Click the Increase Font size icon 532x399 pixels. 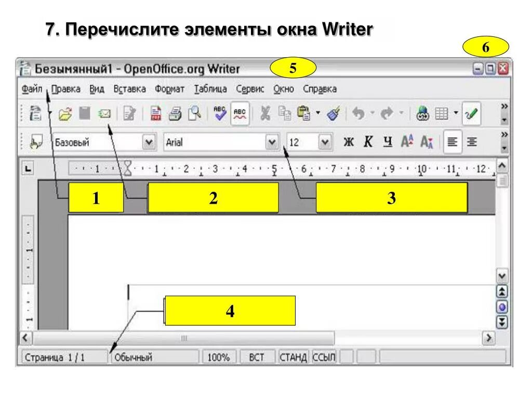[x=407, y=142]
